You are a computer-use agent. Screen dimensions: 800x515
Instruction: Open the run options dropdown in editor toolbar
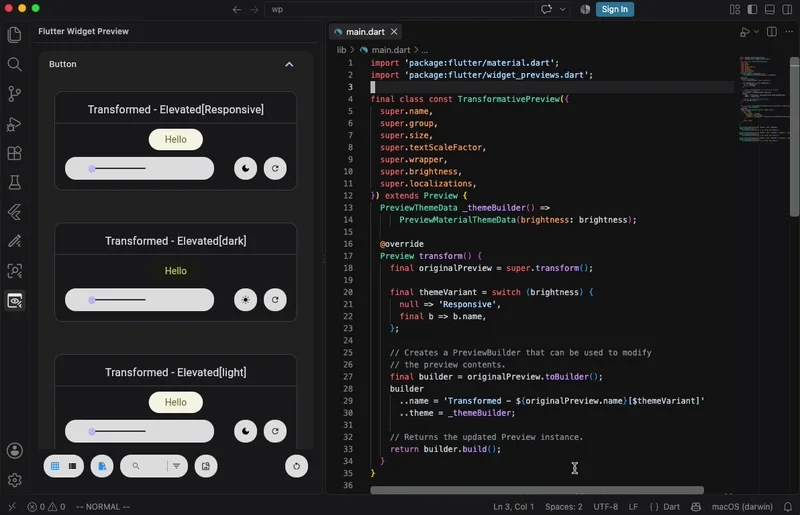click(x=756, y=32)
